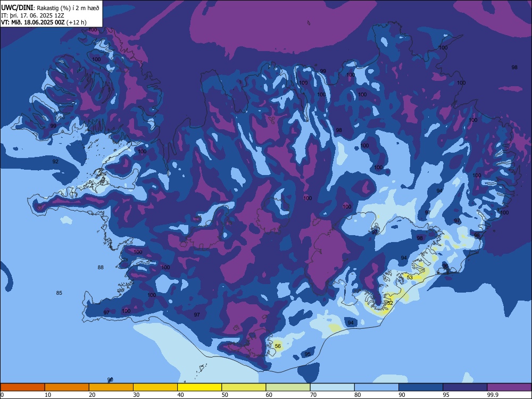The height and width of the screenshot is (399, 532).
Task: Click the 80–90 medium blue legend swatch
Action: coord(377,387)
